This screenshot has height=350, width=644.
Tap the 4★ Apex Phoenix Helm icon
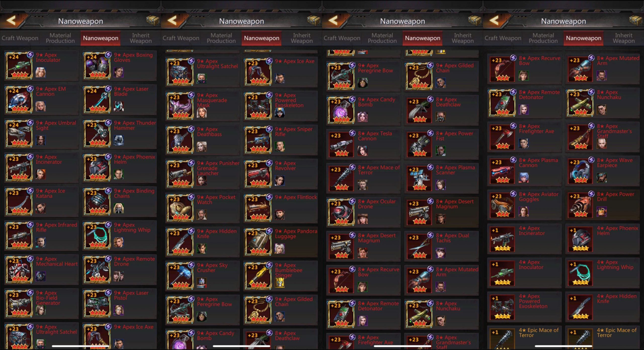[x=580, y=239]
